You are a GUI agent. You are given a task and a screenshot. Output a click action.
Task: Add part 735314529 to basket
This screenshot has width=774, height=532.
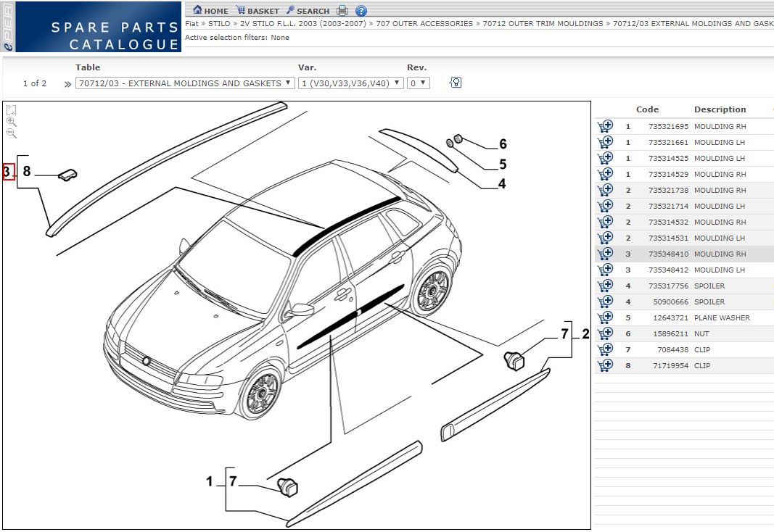click(605, 174)
